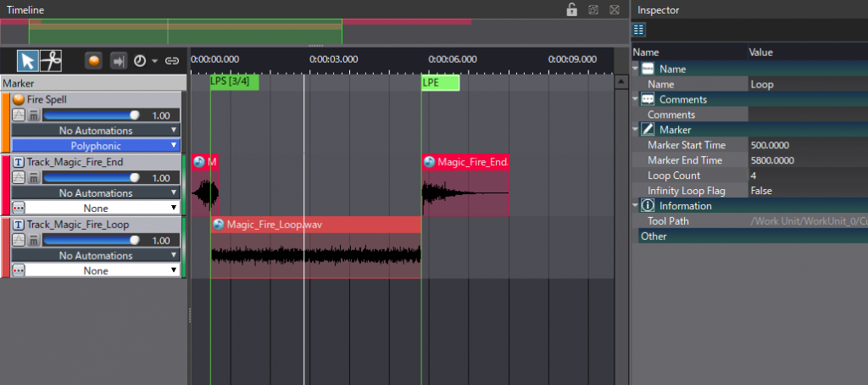The width and height of the screenshot is (868, 385).
Task: Mute the Fire Spell cue
Action: click(x=33, y=115)
